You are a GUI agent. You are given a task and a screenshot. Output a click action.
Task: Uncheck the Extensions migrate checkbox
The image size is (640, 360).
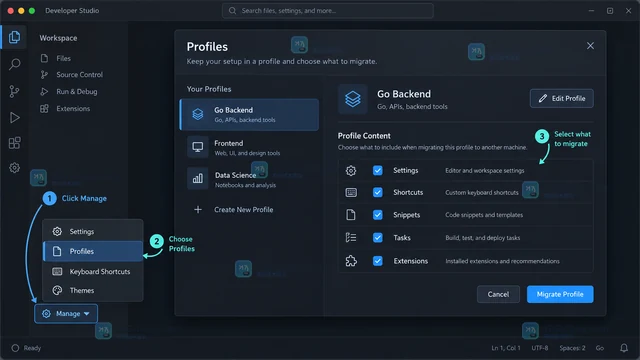pyautogui.click(x=378, y=261)
